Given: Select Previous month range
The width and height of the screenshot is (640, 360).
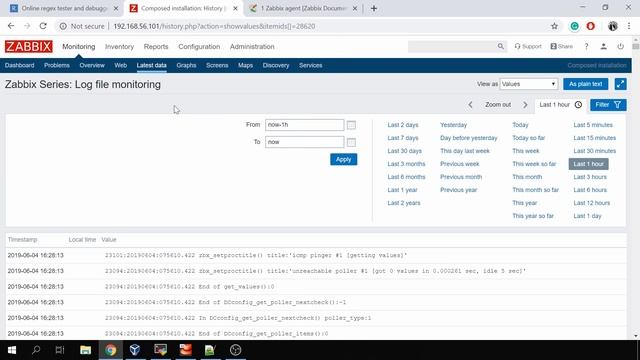Looking at the screenshot, I should tap(461, 177).
